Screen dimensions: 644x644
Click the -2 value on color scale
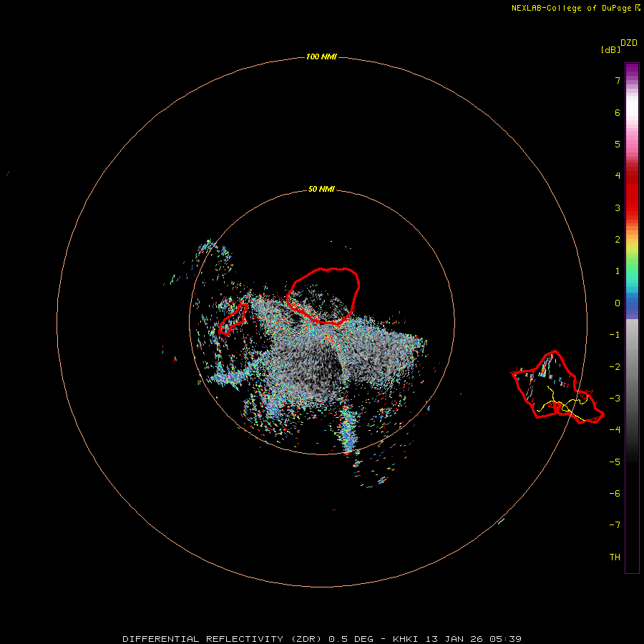coord(615,367)
